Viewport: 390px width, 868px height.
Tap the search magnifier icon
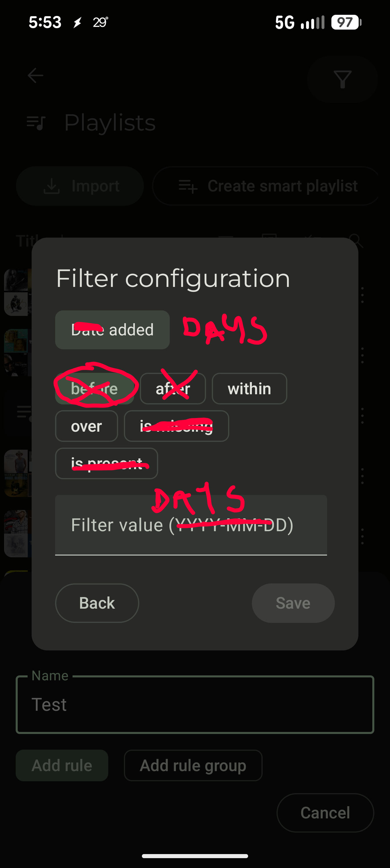356,240
